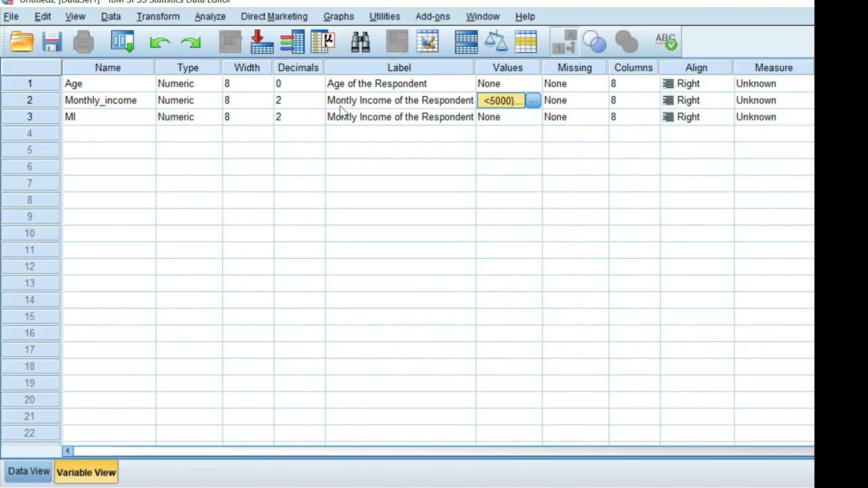Recall recently used dialogs icon
Screen dimensions: 868x488
pos(123,43)
